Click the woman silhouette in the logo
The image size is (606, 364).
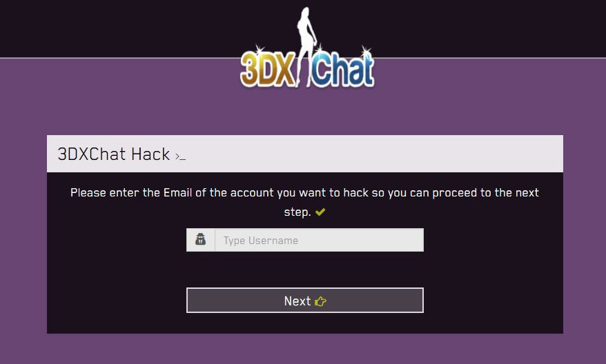306,46
